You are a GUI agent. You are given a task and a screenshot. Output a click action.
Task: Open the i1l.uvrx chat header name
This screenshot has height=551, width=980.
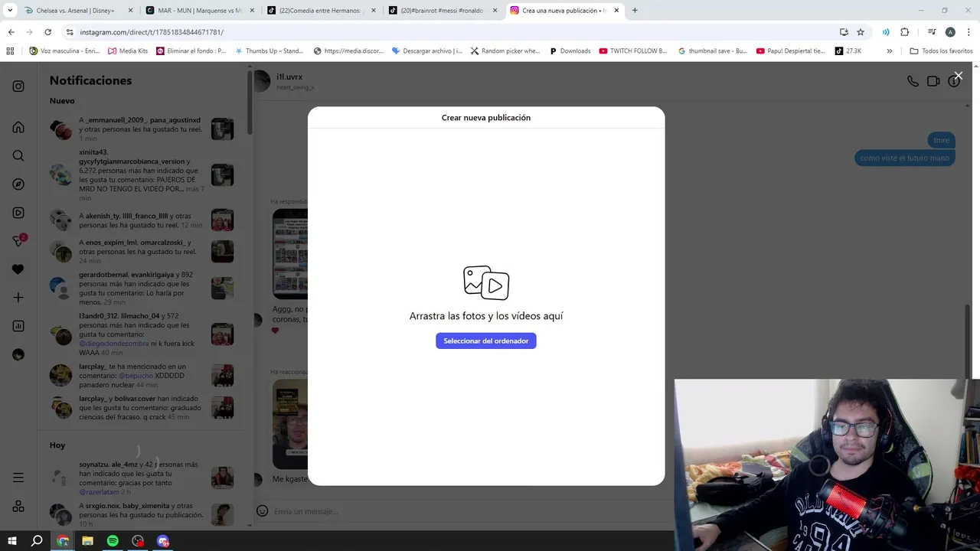pos(289,77)
